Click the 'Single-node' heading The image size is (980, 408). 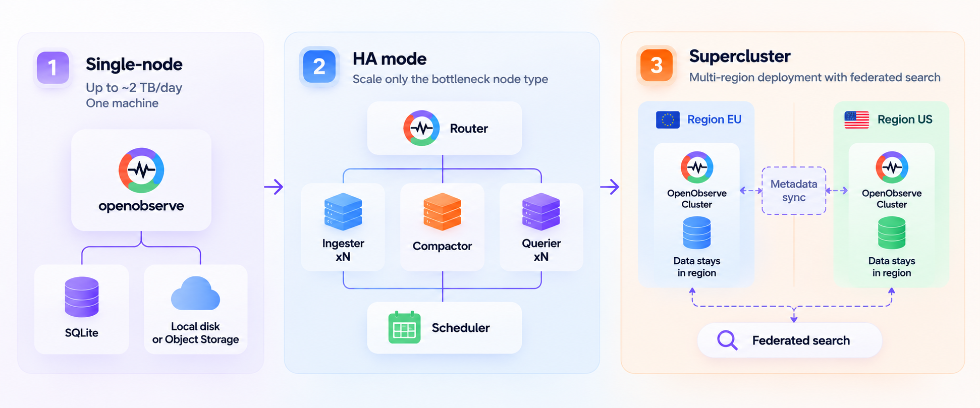[x=134, y=64]
